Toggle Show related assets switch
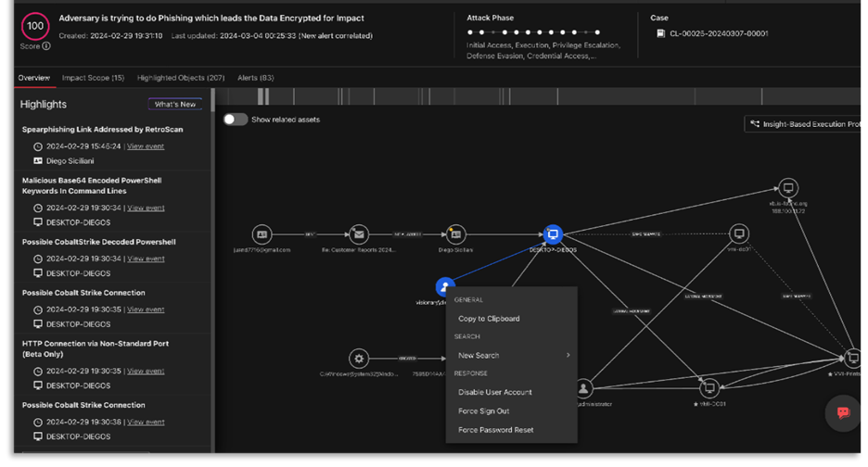The height and width of the screenshot is (467, 868). (x=236, y=120)
